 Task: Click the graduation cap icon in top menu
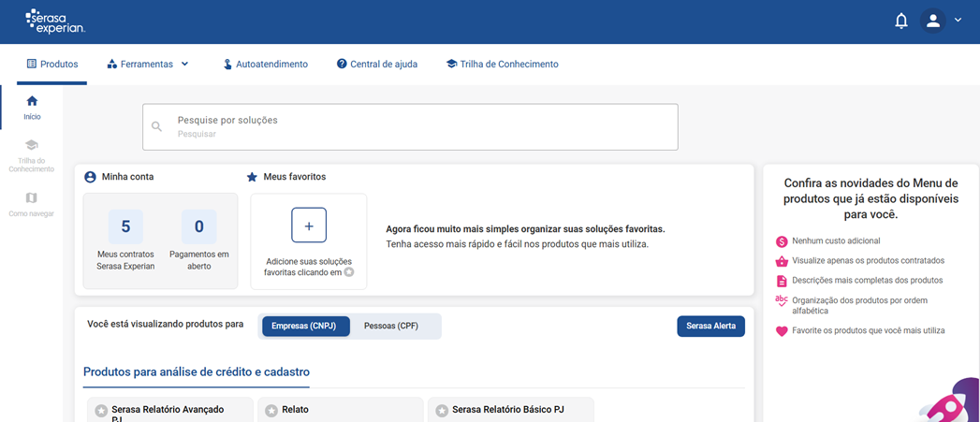click(x=452, y=64)
